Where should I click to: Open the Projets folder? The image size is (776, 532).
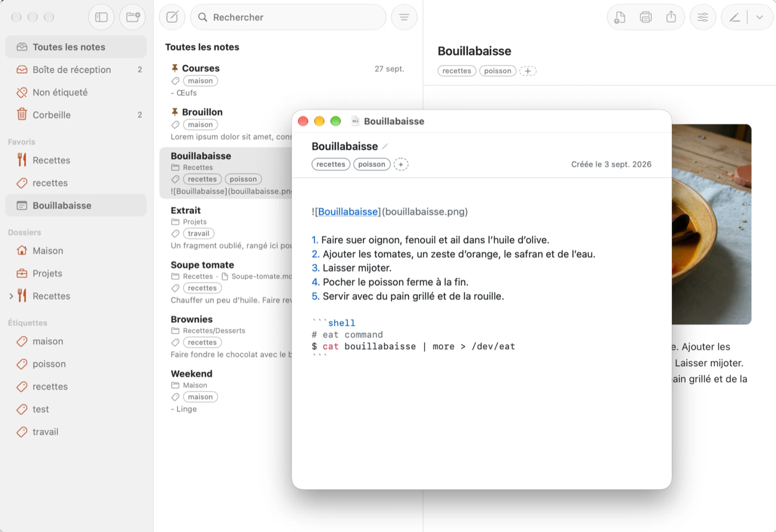[76, 274]
